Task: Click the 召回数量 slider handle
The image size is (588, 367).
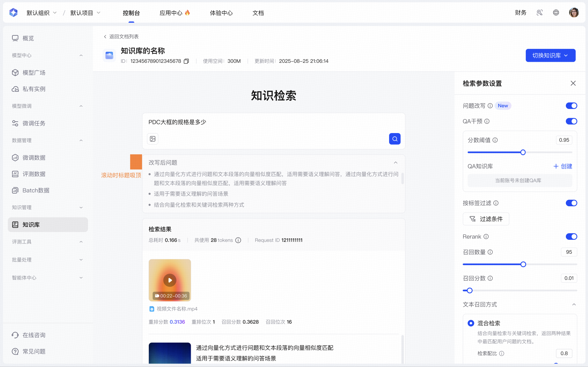Action: coord(523,265)
